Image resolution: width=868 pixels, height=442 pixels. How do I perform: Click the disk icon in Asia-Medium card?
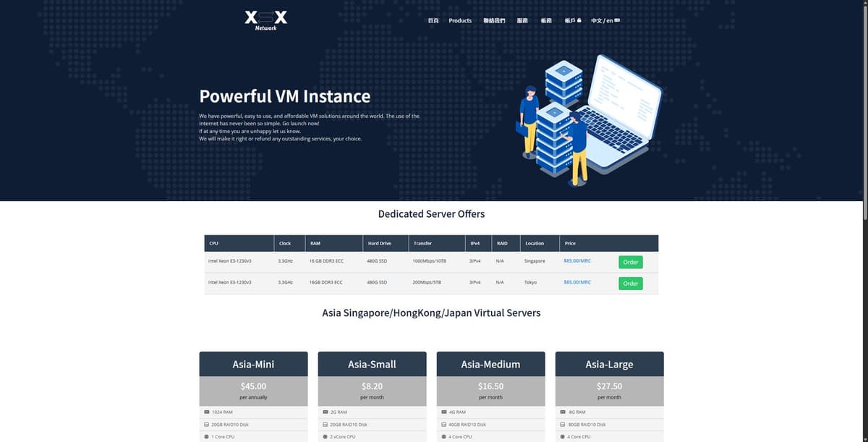point(444,425)
